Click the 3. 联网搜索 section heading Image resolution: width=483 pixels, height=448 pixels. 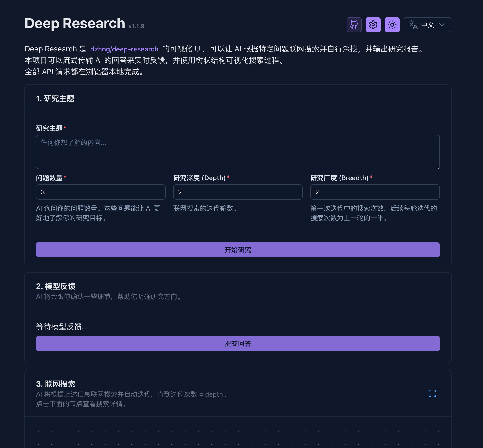point(56,384)
